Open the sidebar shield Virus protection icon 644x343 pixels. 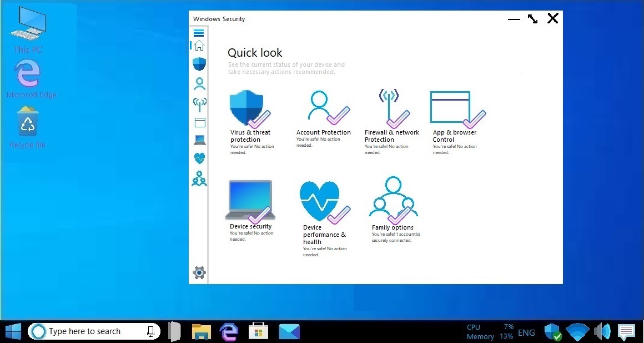pyautogui.click(x=199, y=64)
